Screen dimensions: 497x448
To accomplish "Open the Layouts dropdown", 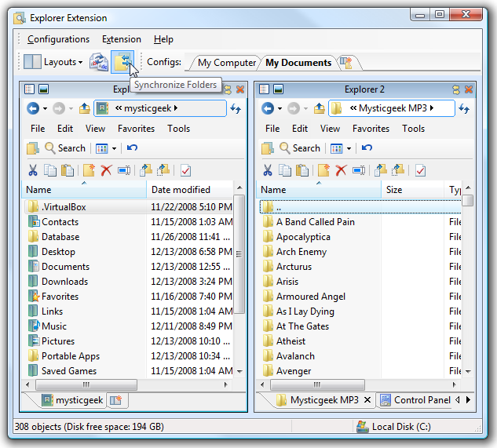I will coord(54,62).
